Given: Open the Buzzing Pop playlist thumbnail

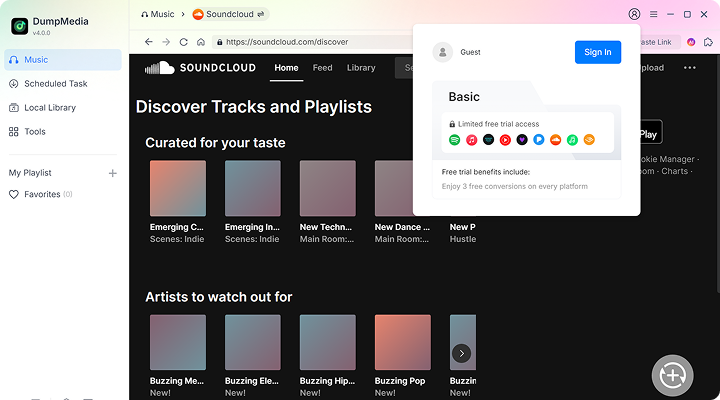Looking at the screenshot, I should pos(403,342).
